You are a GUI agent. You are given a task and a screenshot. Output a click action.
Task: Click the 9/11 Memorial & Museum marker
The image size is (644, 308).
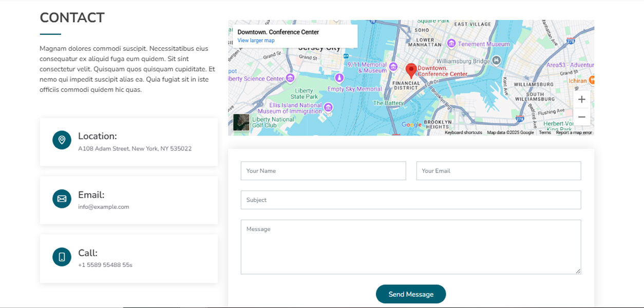click(393, 67)
